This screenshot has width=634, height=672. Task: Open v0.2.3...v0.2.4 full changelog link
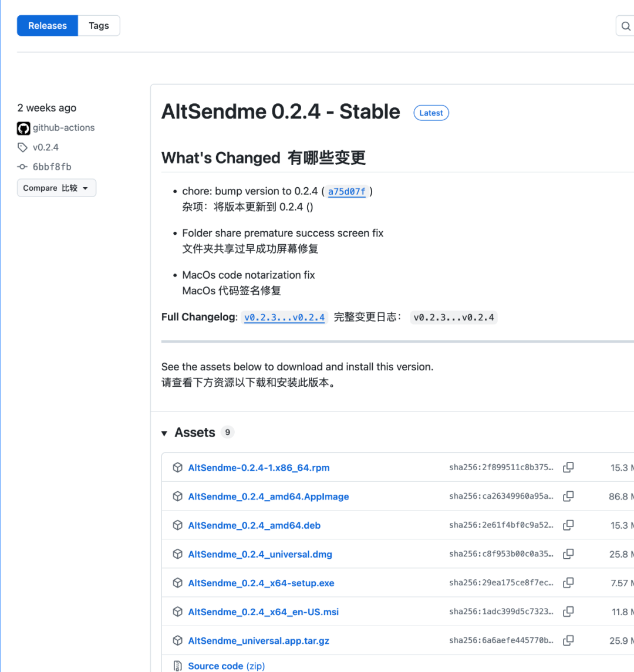click(284, 318)
